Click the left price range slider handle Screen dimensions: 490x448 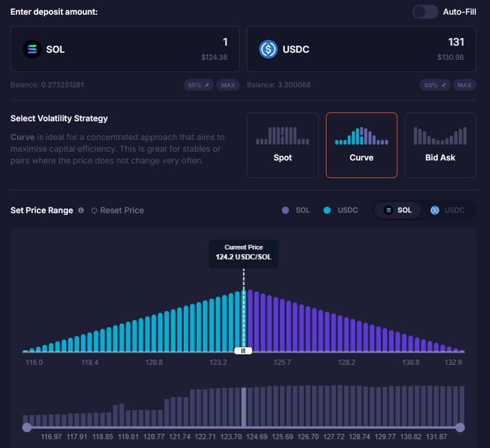pyautogui.click(x=27, y=428)
